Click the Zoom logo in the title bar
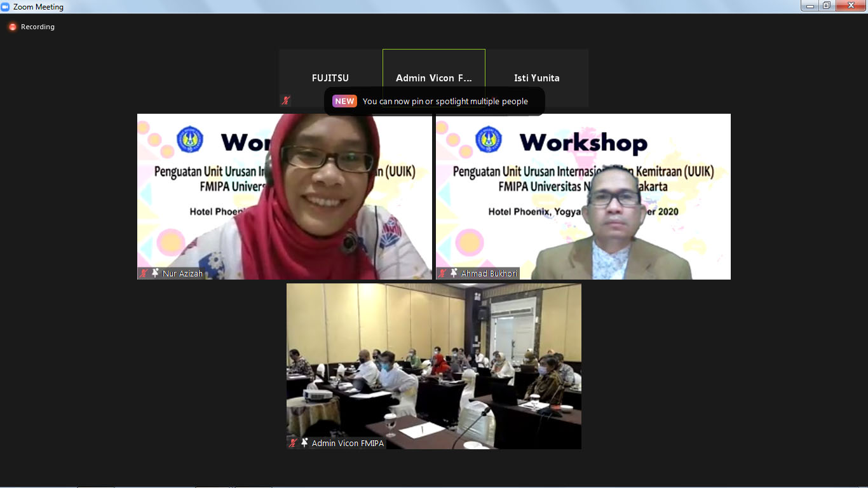Screen dimensions: 868x488 coord(5,6)
